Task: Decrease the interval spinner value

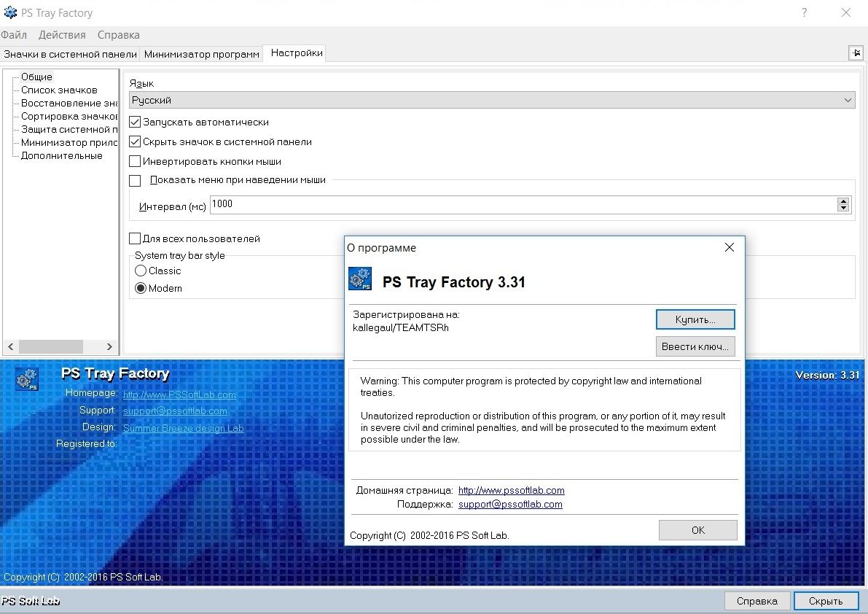Action: (x=843, y=209)
